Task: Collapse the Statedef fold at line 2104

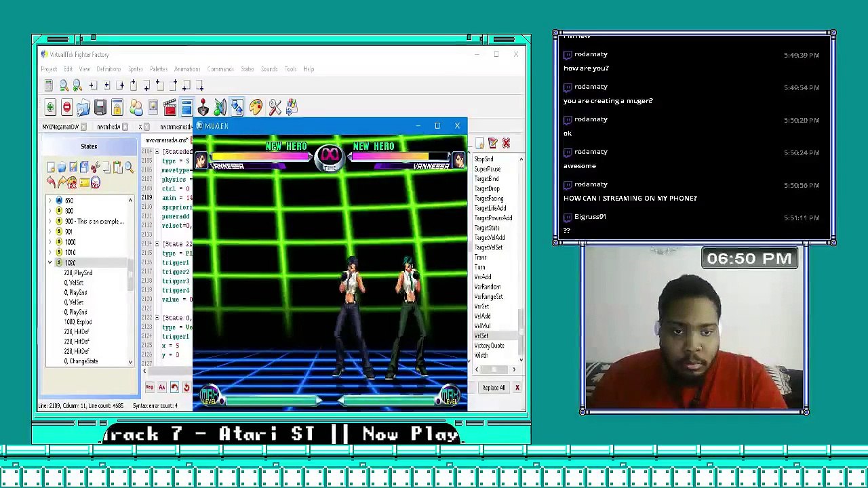Action: point(157,152)
